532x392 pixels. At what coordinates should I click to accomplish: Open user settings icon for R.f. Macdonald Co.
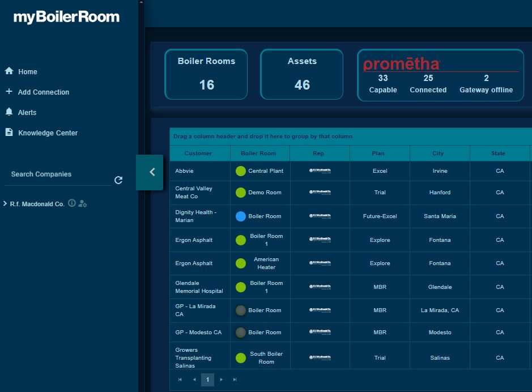click(83, 203)
